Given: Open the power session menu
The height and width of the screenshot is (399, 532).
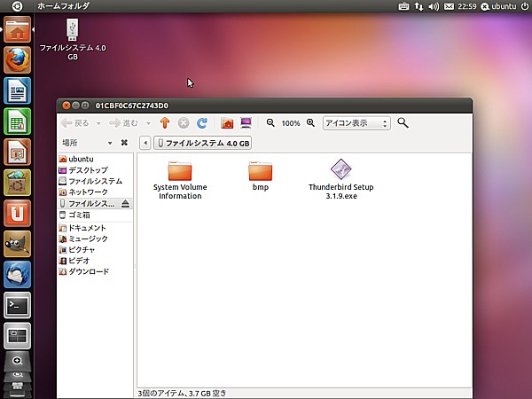Looking at the screenshot, I should click(525, 6).
